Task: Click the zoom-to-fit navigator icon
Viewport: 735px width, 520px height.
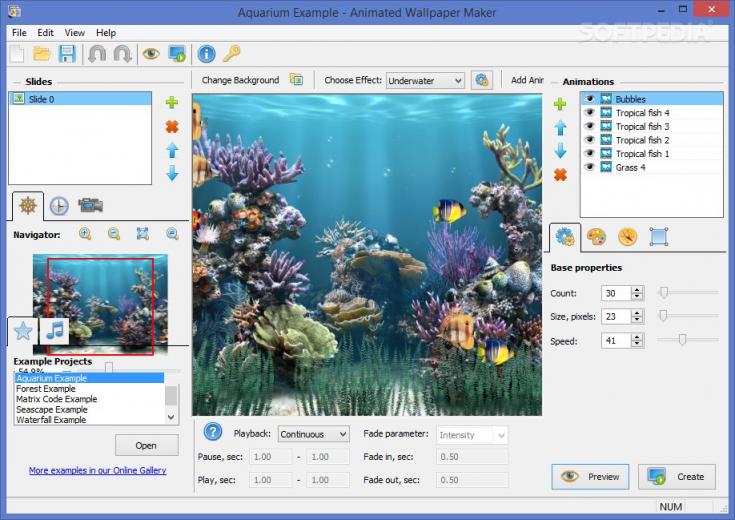Action: coord(142,234)
